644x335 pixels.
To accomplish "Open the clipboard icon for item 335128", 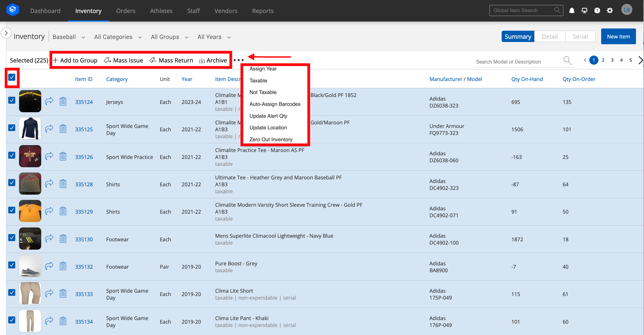I will point(63,184).
